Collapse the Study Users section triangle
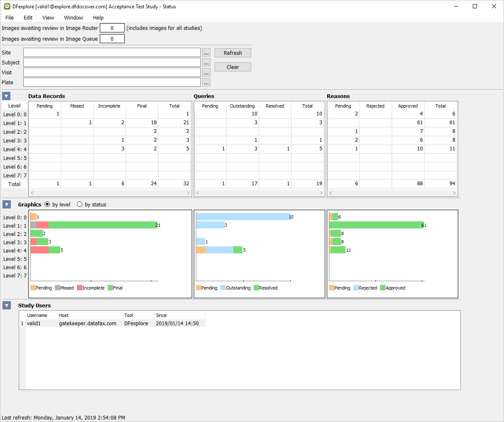504x422 pixels. (6, 306)
